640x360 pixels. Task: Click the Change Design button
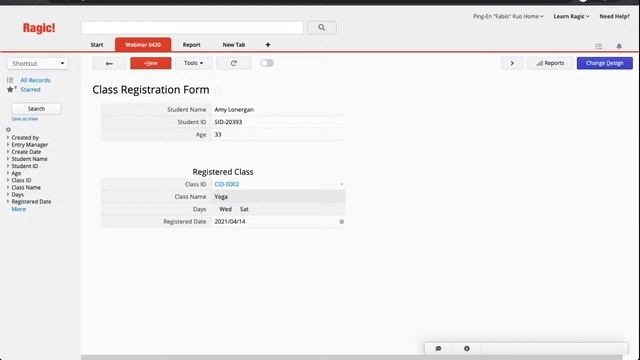tap(604, 63)
